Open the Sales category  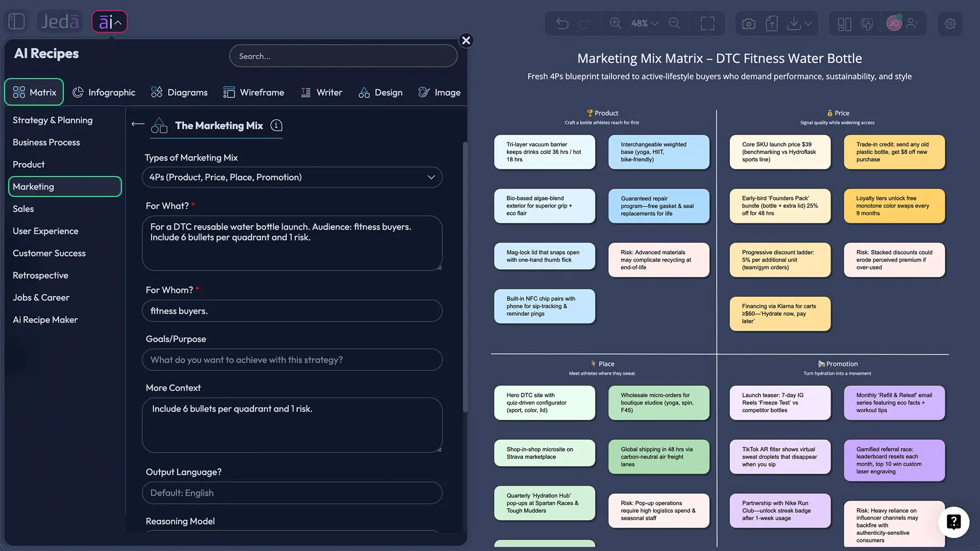[x=23, y=209]
